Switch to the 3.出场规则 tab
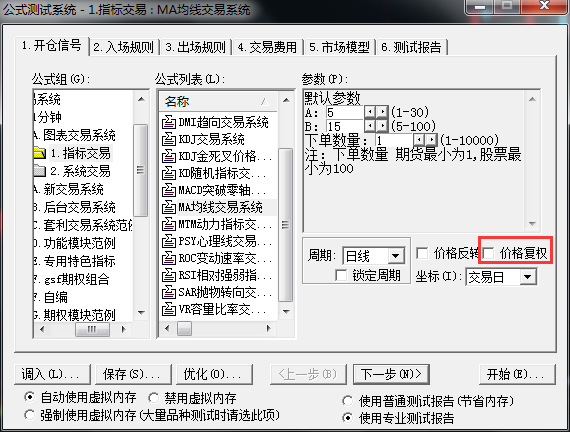570x432 pixels. [x=196, y=47]
